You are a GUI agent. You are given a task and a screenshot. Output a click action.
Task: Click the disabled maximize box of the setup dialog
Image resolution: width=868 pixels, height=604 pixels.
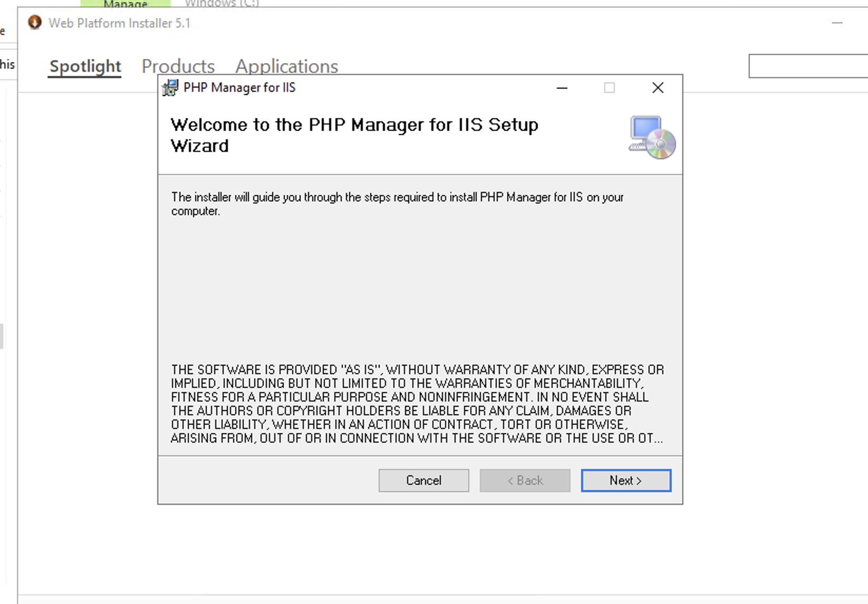609,88
